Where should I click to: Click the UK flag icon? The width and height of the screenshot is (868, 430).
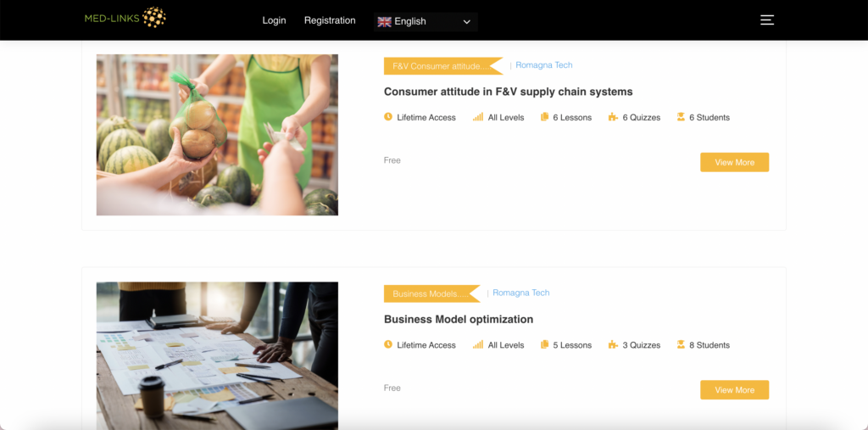384,21
